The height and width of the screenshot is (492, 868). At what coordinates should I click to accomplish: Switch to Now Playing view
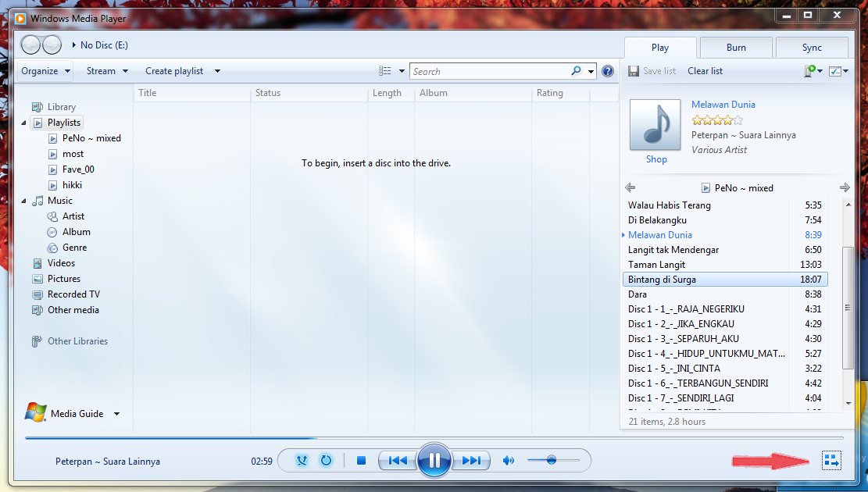831,461
